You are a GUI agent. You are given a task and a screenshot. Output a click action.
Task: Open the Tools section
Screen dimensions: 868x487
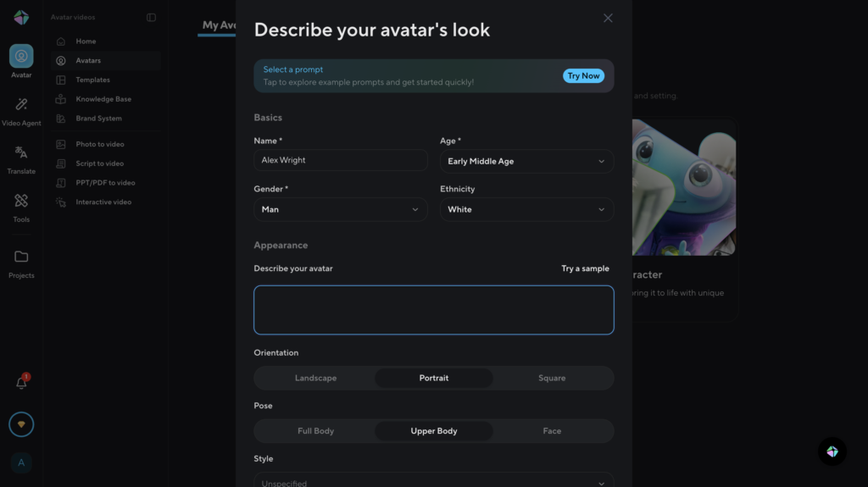21,208
